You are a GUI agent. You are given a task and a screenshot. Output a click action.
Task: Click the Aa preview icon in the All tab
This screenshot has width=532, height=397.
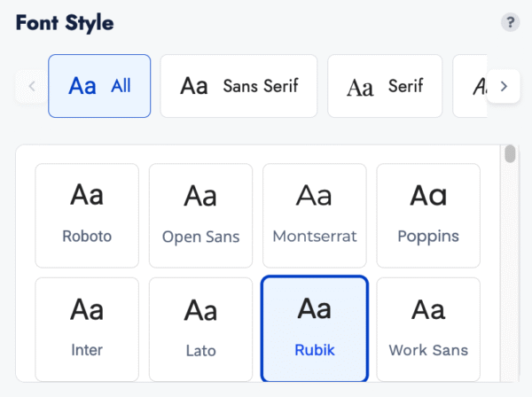(x=82, y=86)
